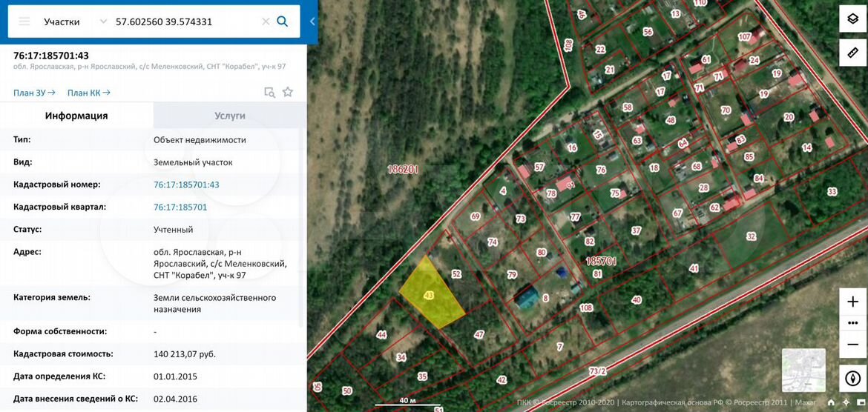Click the basemap minimap thumbnail
The width and height of the screenshot is (868, 412).
click(x=803, y=370)
